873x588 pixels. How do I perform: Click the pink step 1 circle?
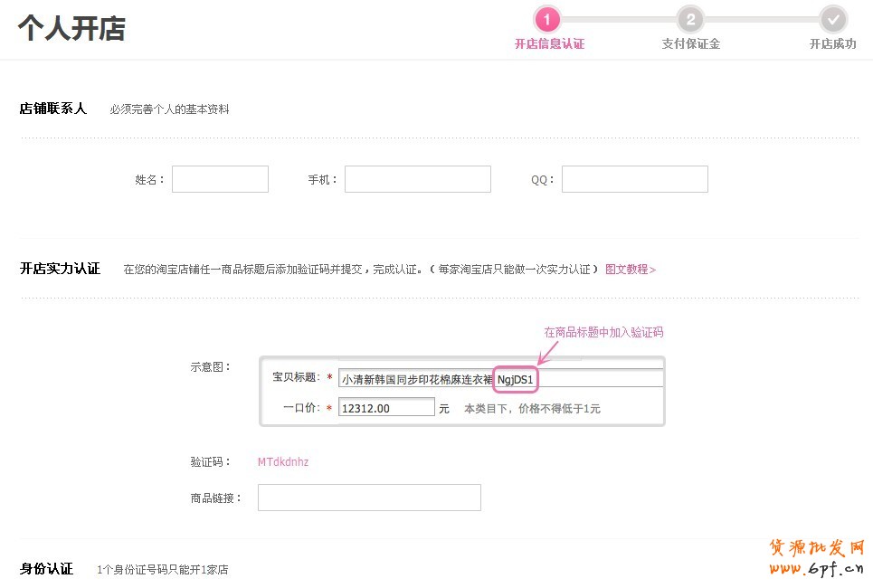547,19
